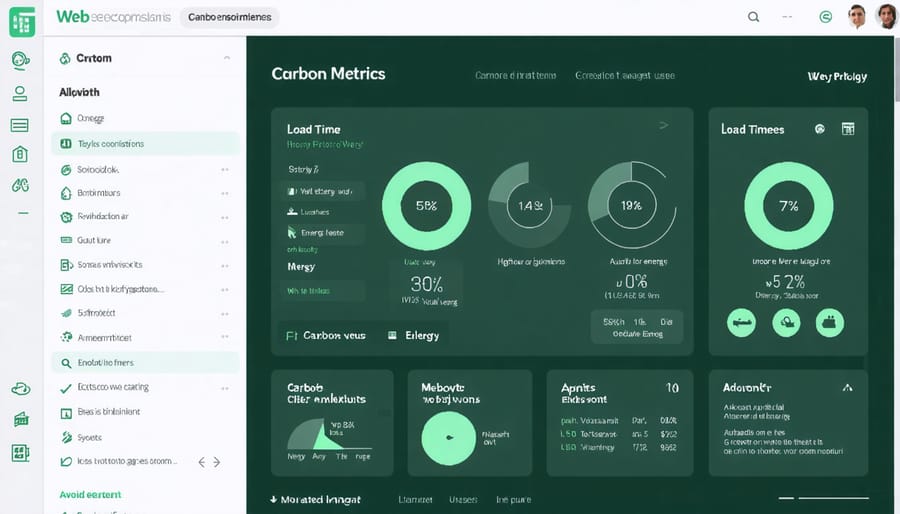Switch to Ccreation t aiaigst usee tab
900x514 pixels.
625,75
